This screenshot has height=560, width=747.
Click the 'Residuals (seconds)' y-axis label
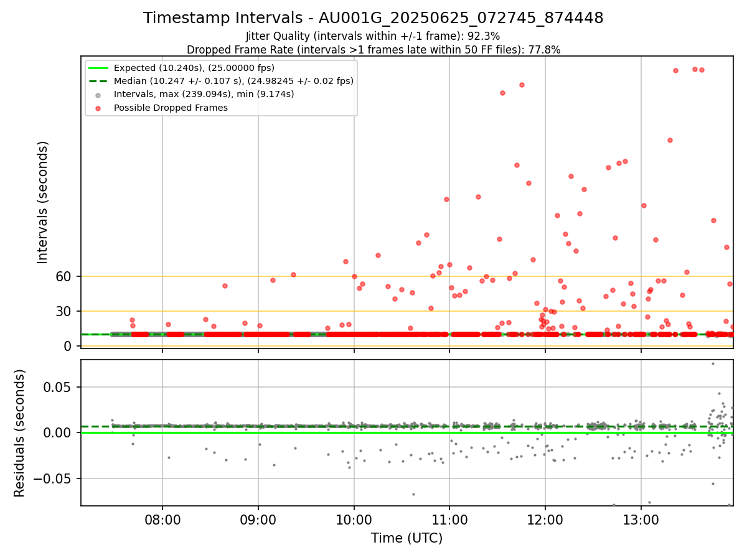coord(20,433)
